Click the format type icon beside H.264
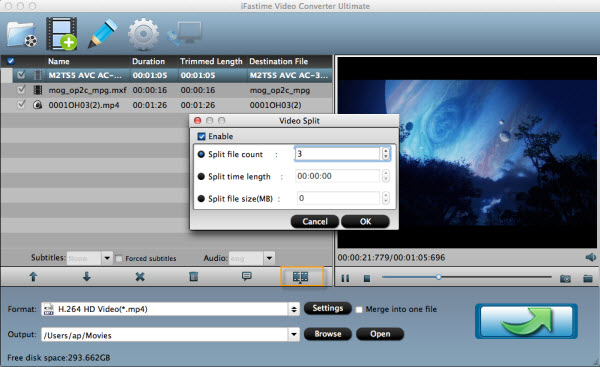Image resolution: width=600 pixels, height=367 pixels. (49, 309)
